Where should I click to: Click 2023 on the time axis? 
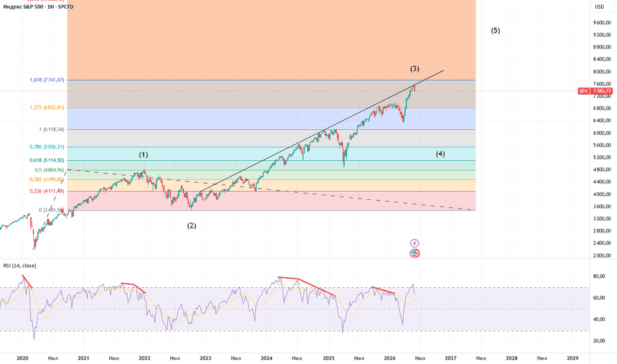click(x=205, y=358)
